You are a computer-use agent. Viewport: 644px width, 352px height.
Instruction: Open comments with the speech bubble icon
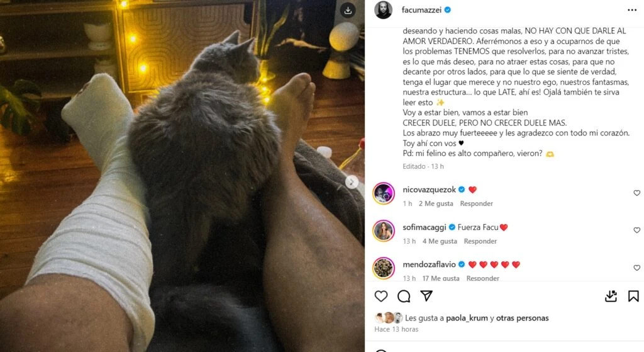404,296
